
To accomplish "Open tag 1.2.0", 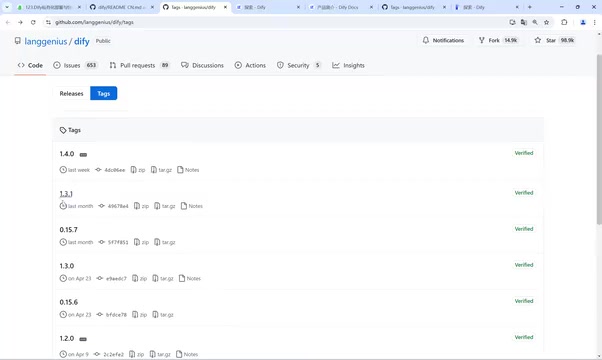I will (x=67, y=339).
